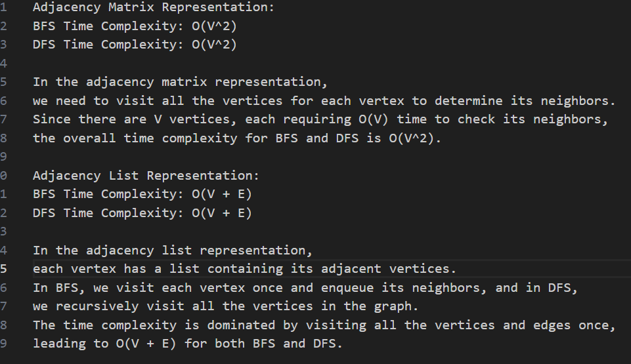Screen dimensions: 631x364
Task: Click the line ending "determine its neighbors."
Action: pos(324,101)
